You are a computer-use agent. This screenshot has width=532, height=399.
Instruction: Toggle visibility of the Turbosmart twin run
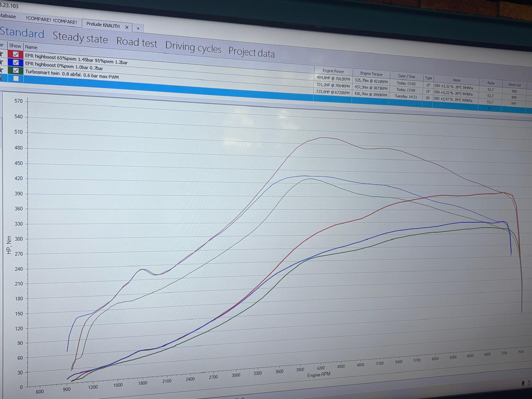coord(16,70)
